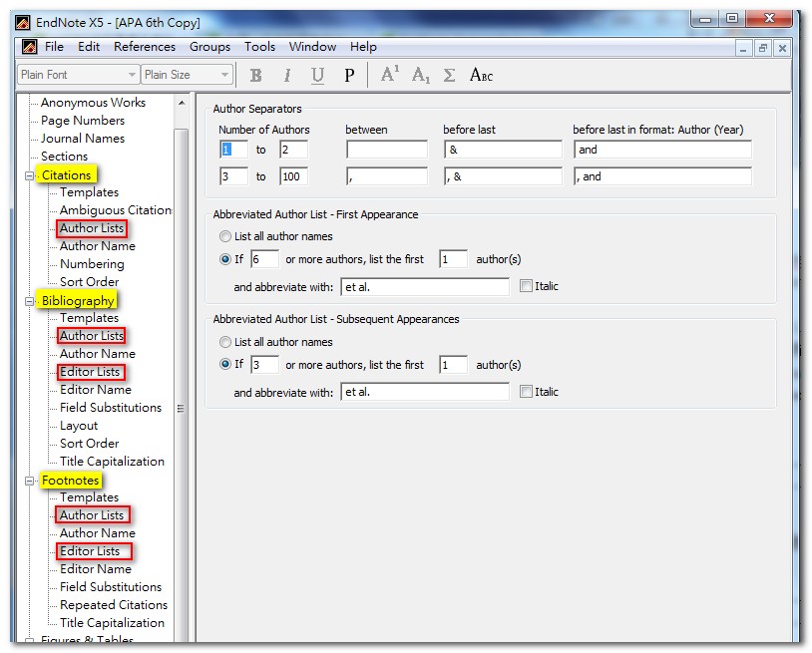The height and width of the screenshot is (653, 812).
Task: Open the Tools menu
Action: [x=259, y=47]
